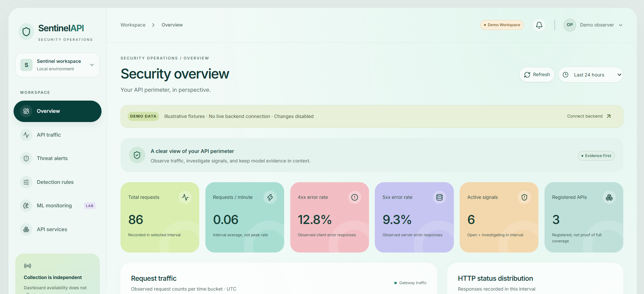Click Workspace breadcrumb link
Image resolution: width=644 pixels, height=294 pixels.
coord(133,25)
